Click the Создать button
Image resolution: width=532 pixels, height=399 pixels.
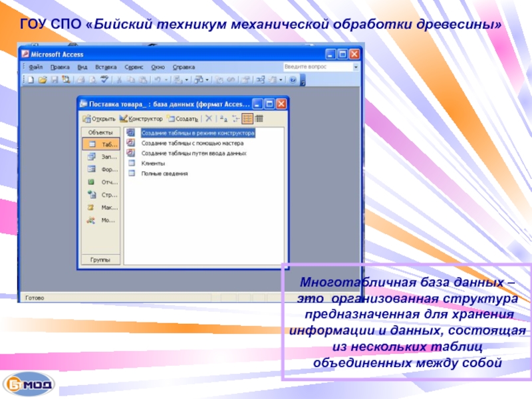coord(182,119)
